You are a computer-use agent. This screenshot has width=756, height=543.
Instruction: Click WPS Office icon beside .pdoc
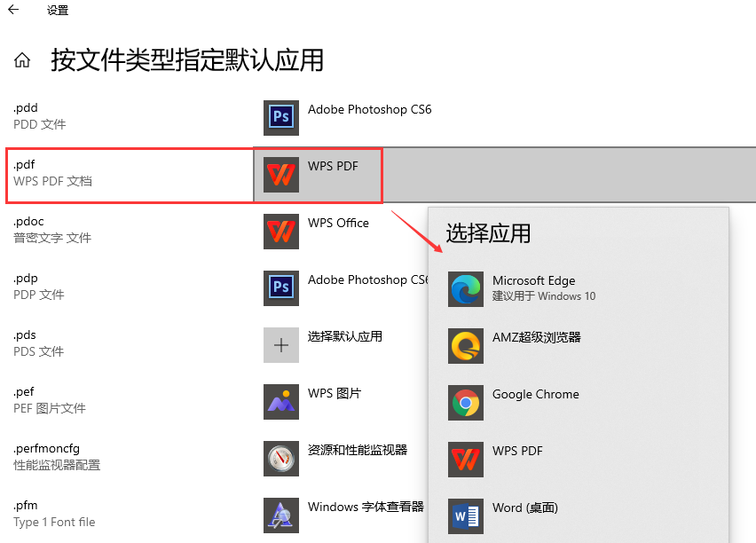281,232
